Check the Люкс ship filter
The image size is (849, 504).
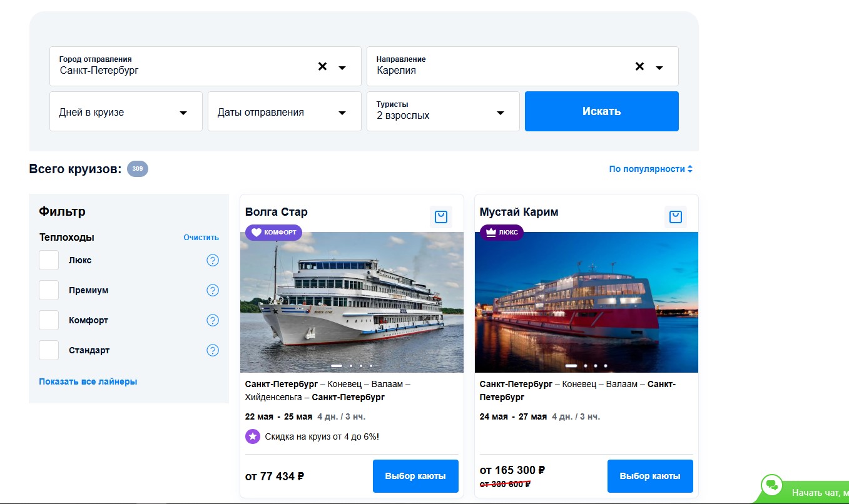tap(49, 260)
